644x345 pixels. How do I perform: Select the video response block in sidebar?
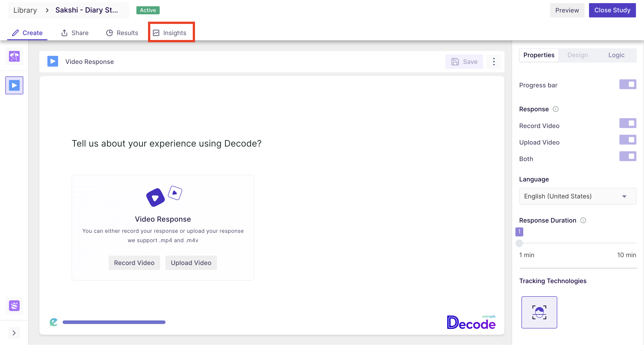(14, 85)
